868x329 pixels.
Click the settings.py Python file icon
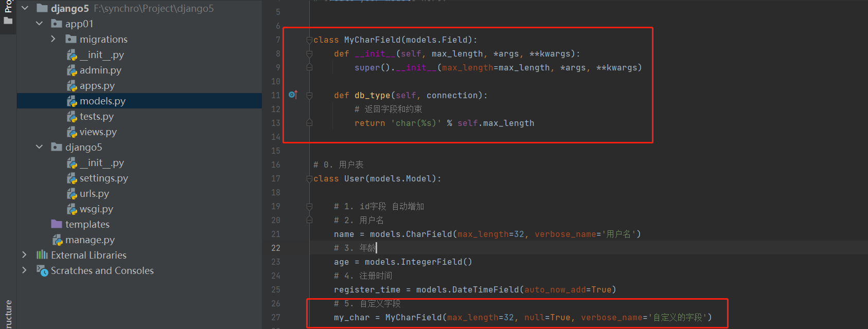tap(72, 178)
